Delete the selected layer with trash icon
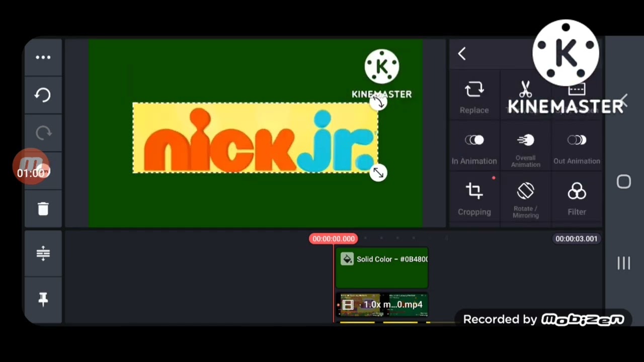The image size is (644, 362). tap(43, 209)
